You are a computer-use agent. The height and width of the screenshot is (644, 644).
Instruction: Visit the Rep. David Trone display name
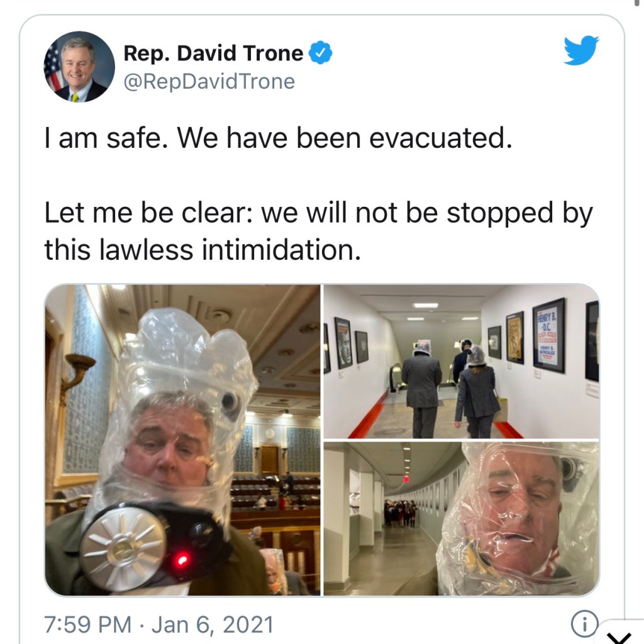point(213,53)
